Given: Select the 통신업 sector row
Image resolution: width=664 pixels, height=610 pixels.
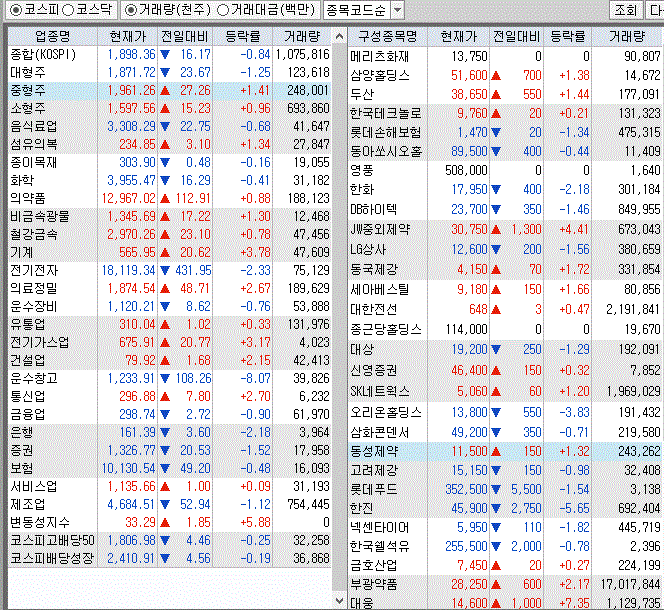Looking at the screenshot, I should (169, 396).
